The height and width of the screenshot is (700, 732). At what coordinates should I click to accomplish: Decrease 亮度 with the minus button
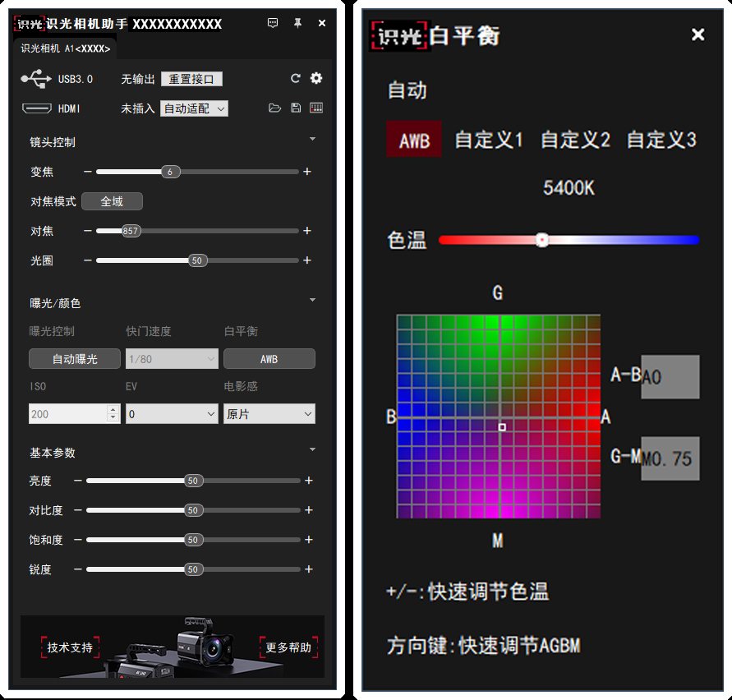77,481
